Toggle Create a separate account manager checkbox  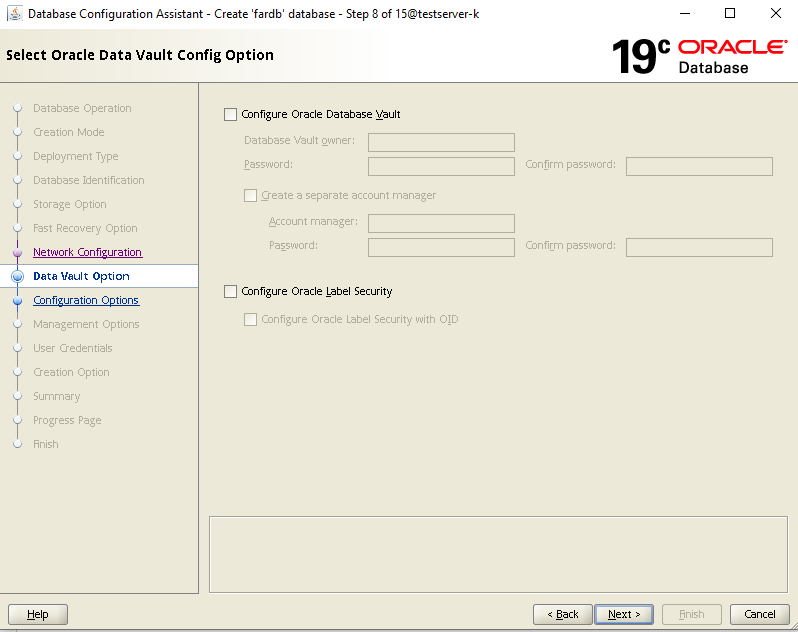[250, 195]
